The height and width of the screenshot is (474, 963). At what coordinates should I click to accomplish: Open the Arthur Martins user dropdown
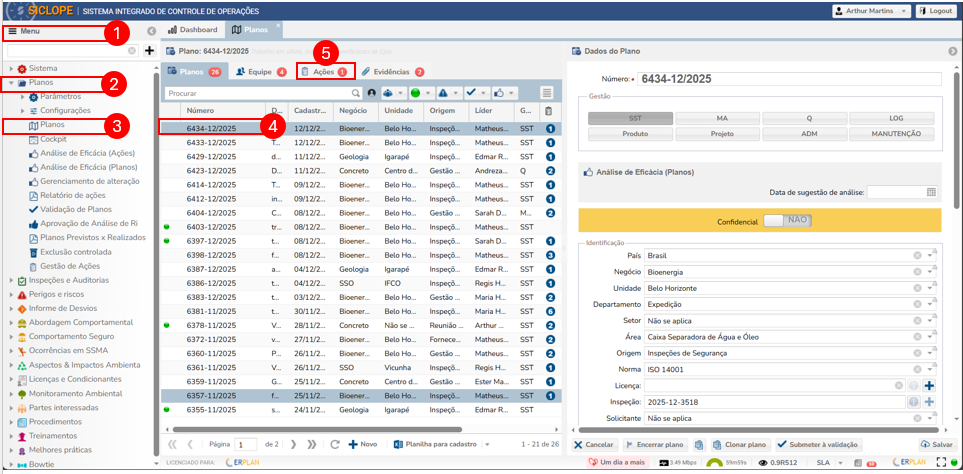point(870,10)
